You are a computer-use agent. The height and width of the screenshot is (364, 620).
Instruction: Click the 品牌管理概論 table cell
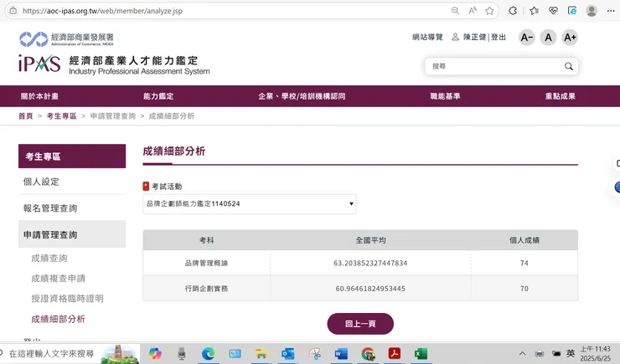point(206,263)
